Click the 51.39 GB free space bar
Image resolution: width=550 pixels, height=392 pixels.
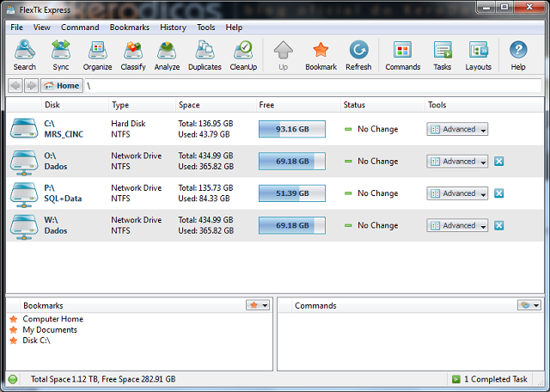coord(292,193)
